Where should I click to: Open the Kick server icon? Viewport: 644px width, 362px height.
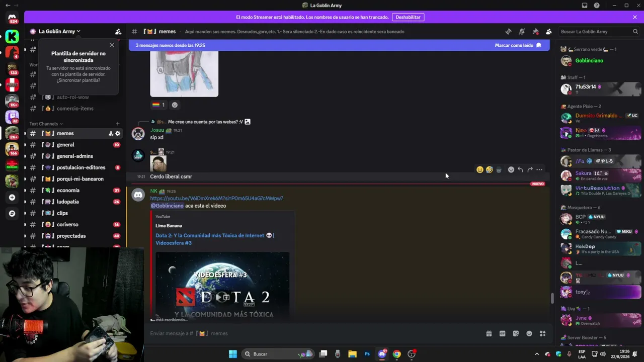point(12,36)
